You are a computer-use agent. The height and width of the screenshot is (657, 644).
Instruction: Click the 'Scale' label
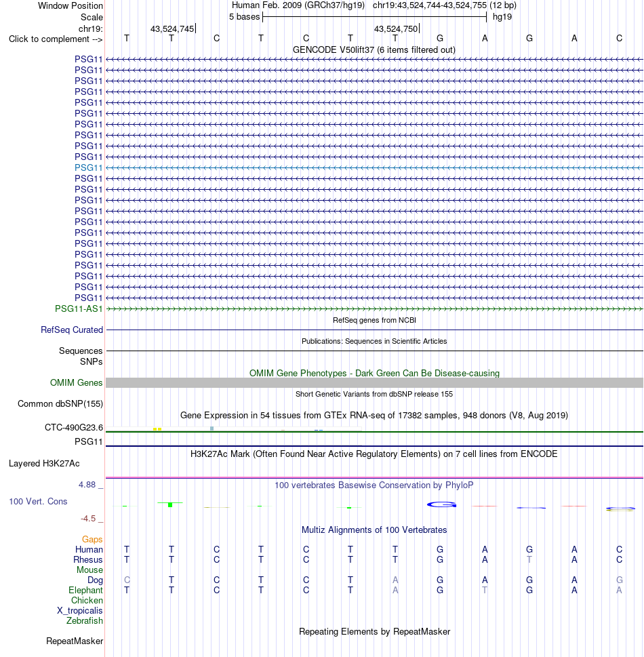pyautogui.click(x=92, y=17)
